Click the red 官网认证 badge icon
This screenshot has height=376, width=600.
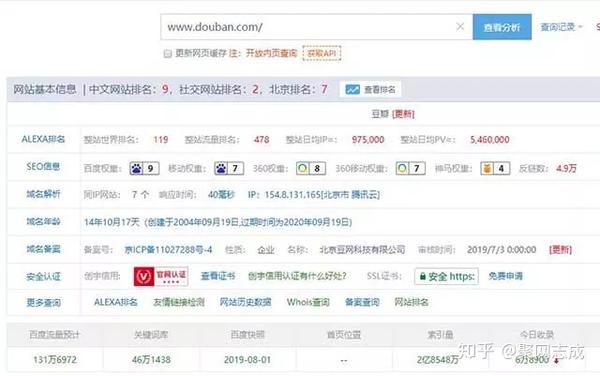point(161,276)
